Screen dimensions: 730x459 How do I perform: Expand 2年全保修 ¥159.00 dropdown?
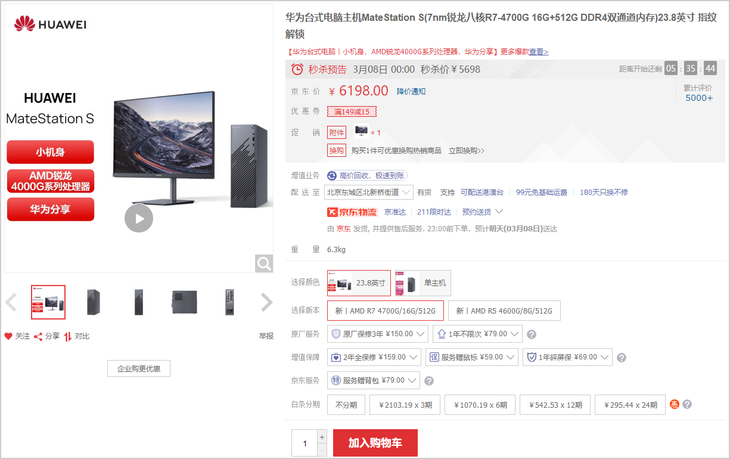[x=374, y=357]
